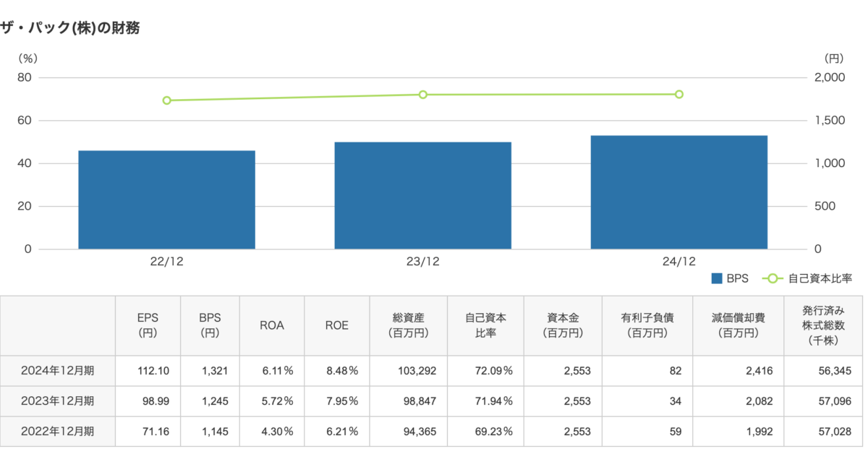Click the 23/12 blue BPS bar

point(422,195)
